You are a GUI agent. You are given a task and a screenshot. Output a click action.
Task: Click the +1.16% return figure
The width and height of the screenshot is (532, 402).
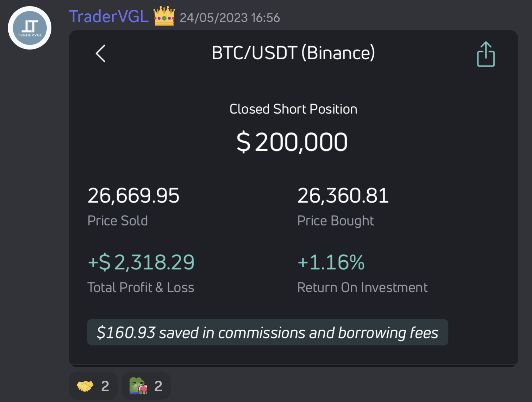pos(331,262)
